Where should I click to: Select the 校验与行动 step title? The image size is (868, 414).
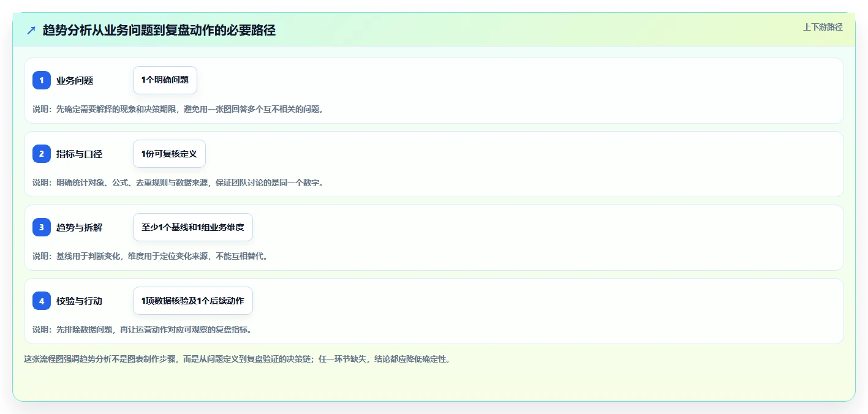79,301
